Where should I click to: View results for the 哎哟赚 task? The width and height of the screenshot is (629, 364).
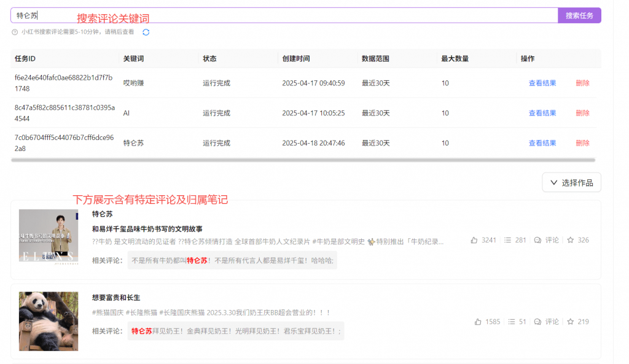(x=542, y=83)
